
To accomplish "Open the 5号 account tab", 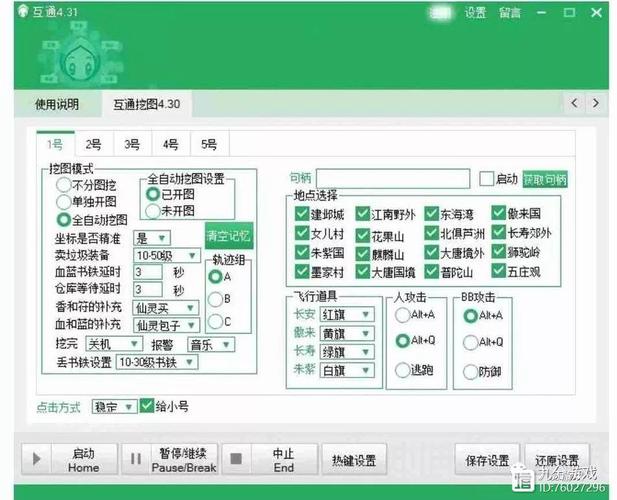I will 209,144.
